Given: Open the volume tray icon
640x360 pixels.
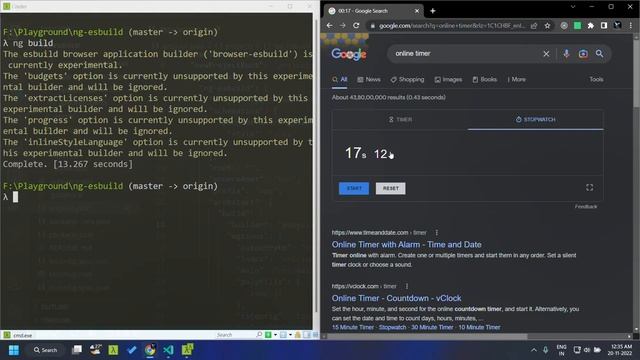Looking at the screenshot, I should [587, 350].
